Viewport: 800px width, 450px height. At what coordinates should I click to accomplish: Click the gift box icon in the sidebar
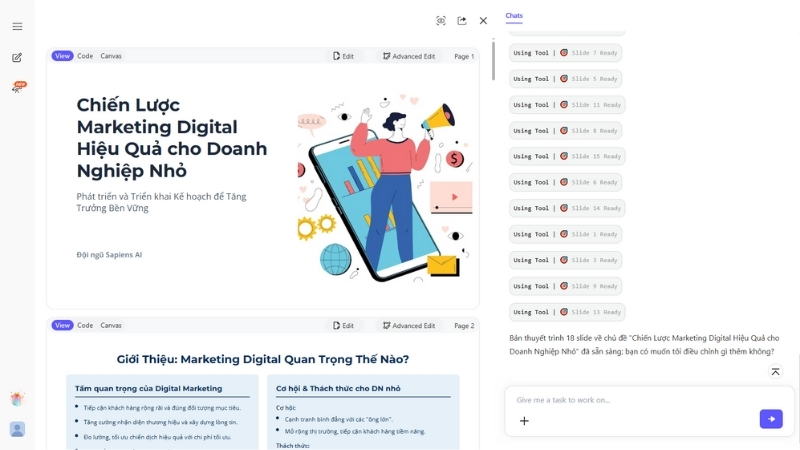[17, 399]
